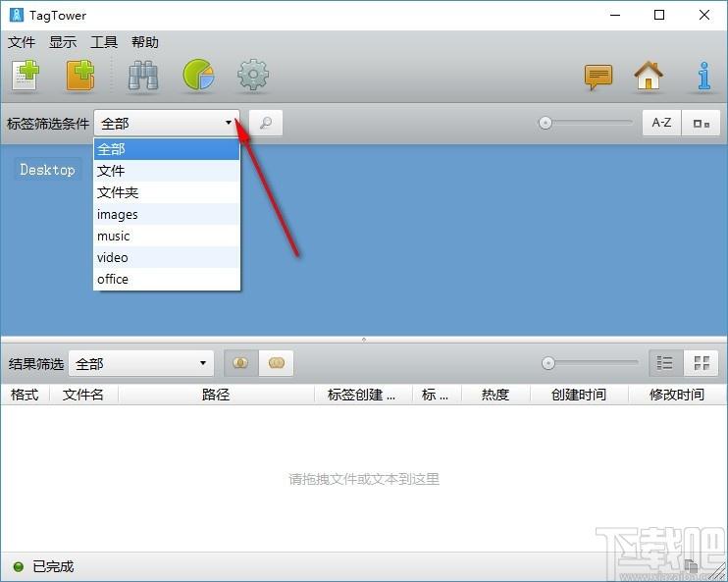Click the add folder toolbar icon
The width and height of the screenshot is (728, 582).
[80, 77]
